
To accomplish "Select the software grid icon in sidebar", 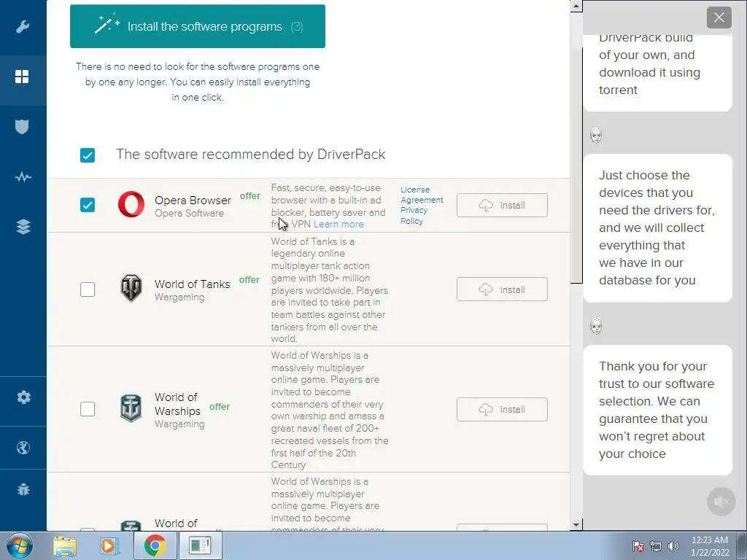I will [x=22, y=77].
